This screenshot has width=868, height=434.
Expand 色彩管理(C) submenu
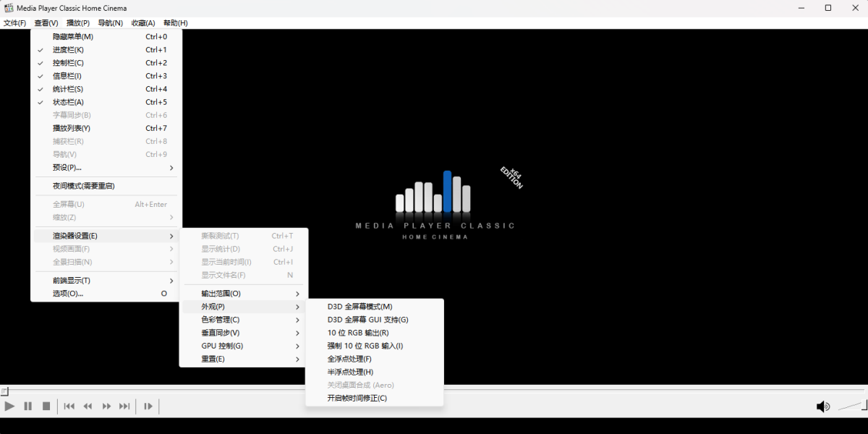pyautogui.click(x=243, y=320)
